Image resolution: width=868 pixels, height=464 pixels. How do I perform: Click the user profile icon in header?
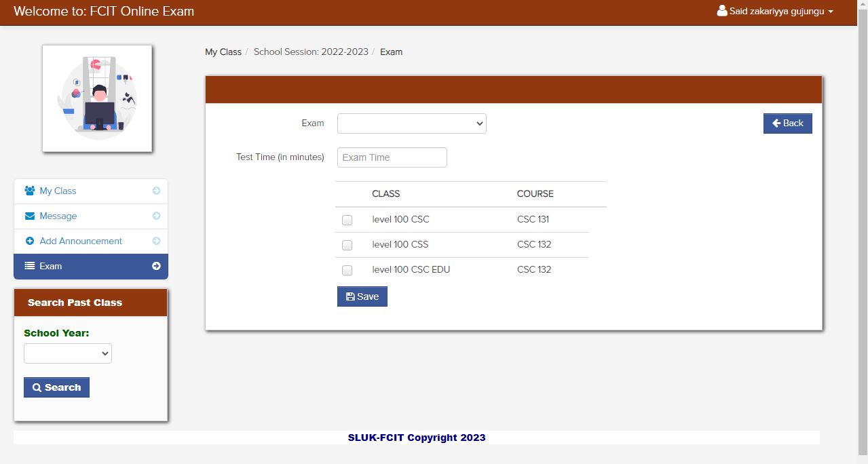722,11
